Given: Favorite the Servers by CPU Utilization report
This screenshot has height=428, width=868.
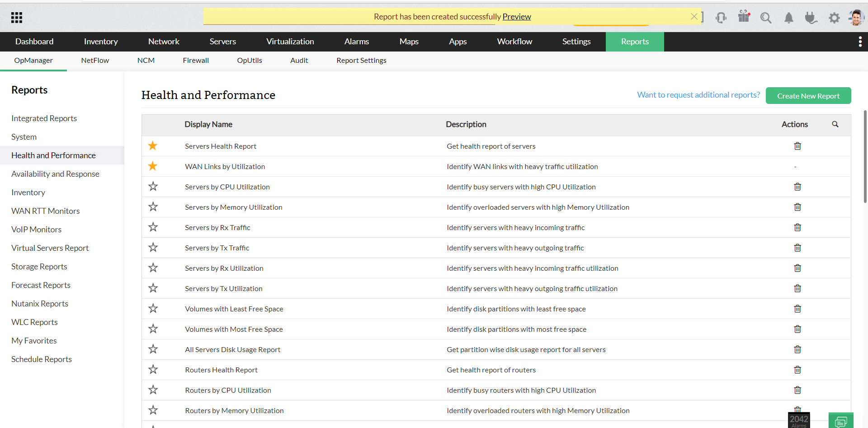Looking at the screenshot, I should pyautogui.click(x=153, y=186).
